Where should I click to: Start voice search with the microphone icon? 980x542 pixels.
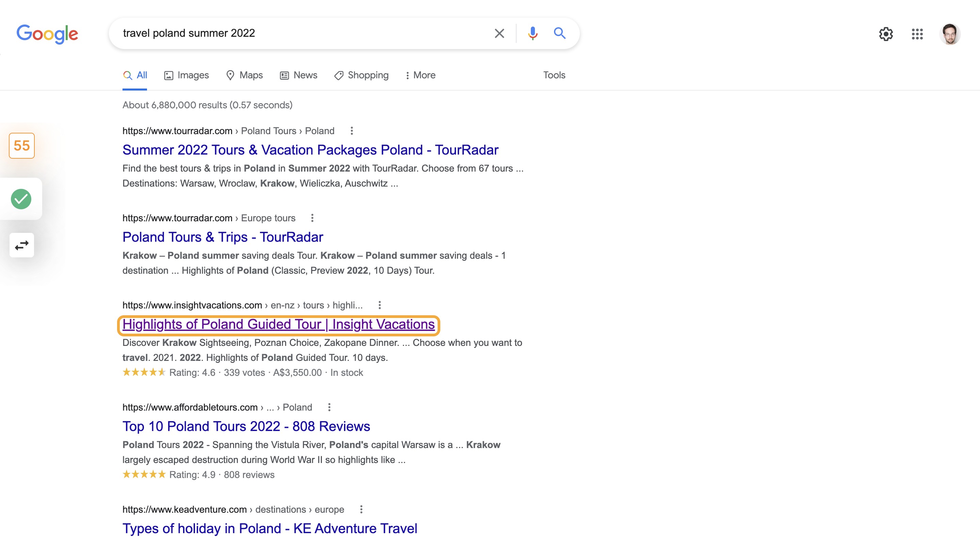tap(533, 33)
